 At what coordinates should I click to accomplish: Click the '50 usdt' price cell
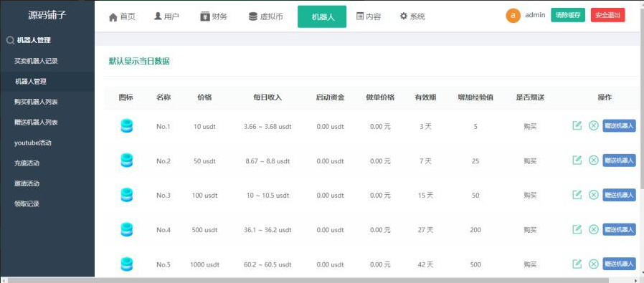pyautogui.click(x=204, y=161)
